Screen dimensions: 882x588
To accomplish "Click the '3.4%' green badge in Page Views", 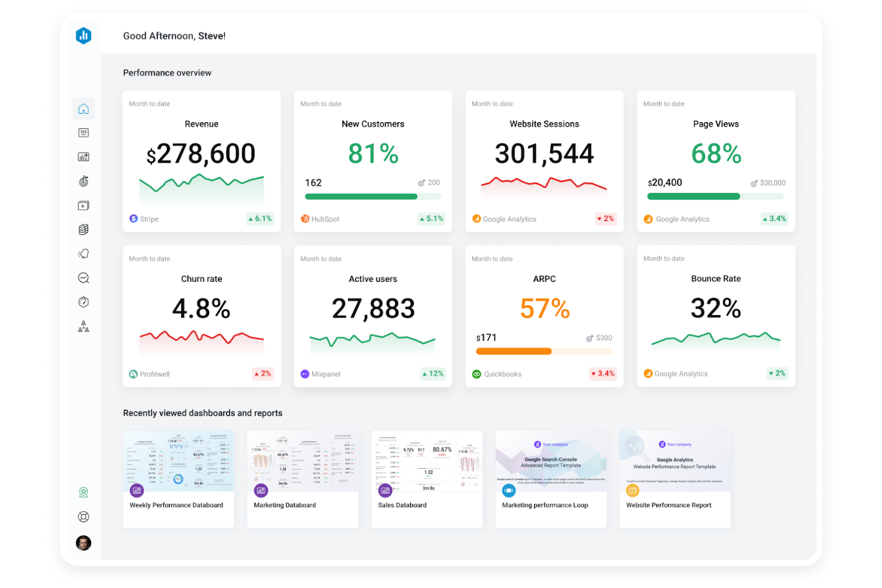I will 774,219.
